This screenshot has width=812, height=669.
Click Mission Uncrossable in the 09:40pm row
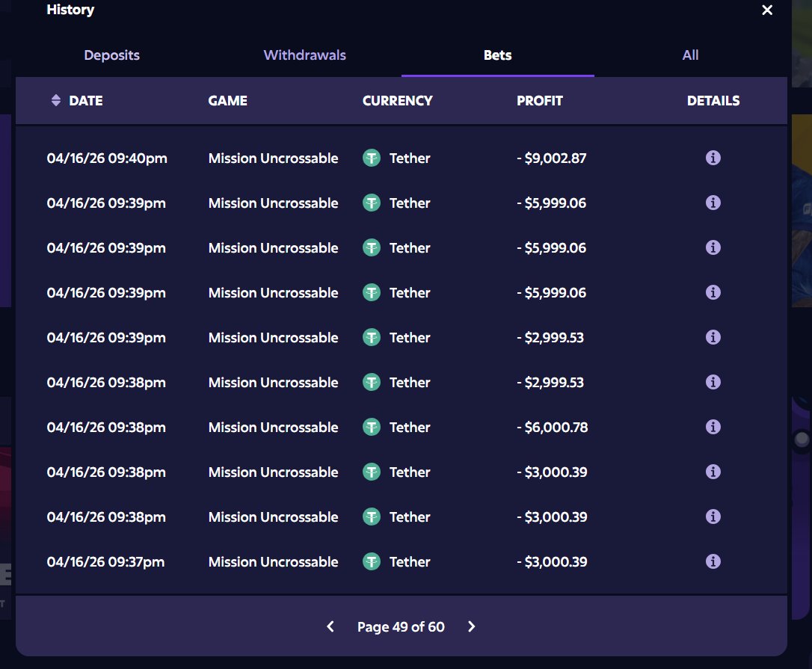pyautogui.click(x=274, y=158)
